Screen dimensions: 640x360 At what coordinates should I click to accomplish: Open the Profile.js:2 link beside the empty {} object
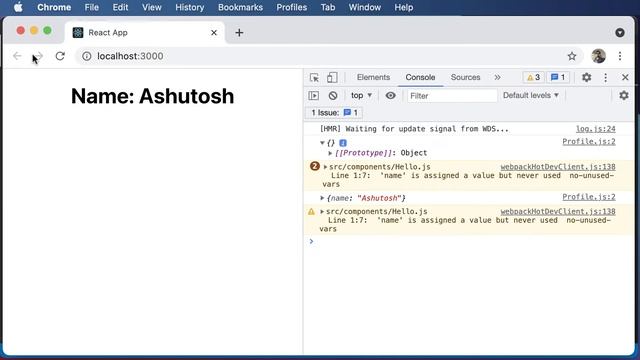coord(589,142)
